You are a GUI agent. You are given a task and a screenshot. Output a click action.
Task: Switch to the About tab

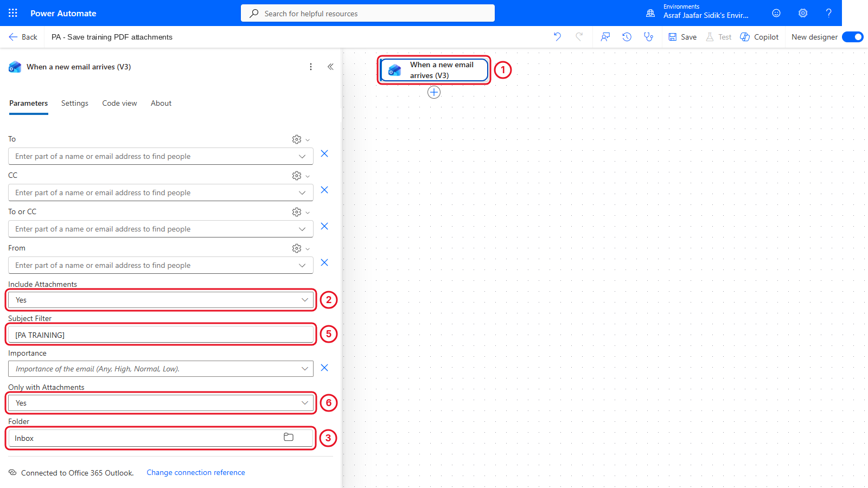click(161, 103)
